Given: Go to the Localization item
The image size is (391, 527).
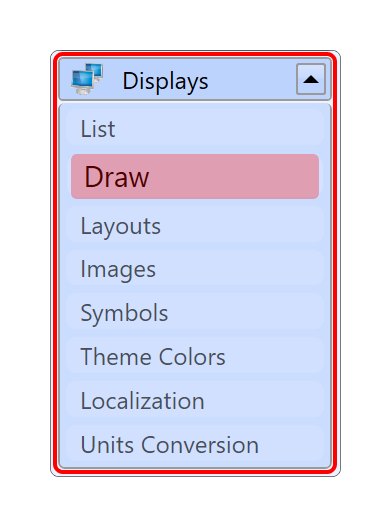Looking at the screenshot, I should click(195, 400).
